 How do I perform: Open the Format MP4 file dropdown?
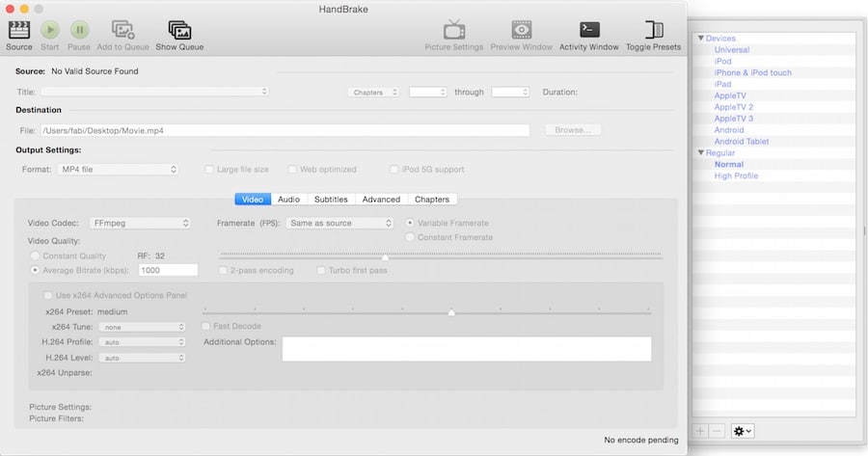click(x=118, y=170)
